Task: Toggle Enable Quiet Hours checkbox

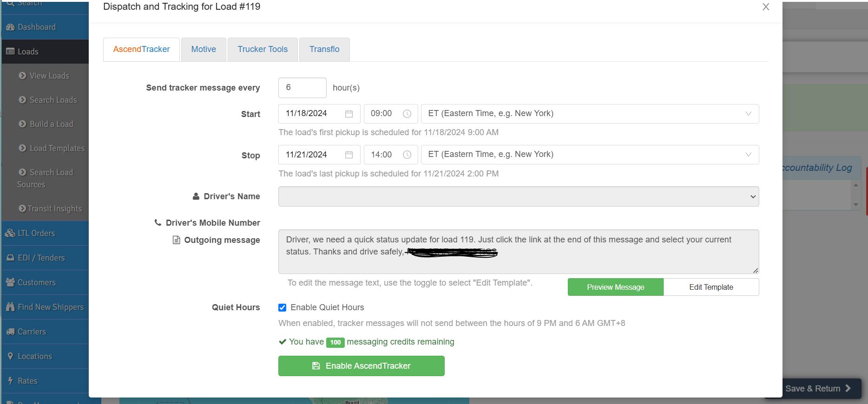Action: pos(282,307)
